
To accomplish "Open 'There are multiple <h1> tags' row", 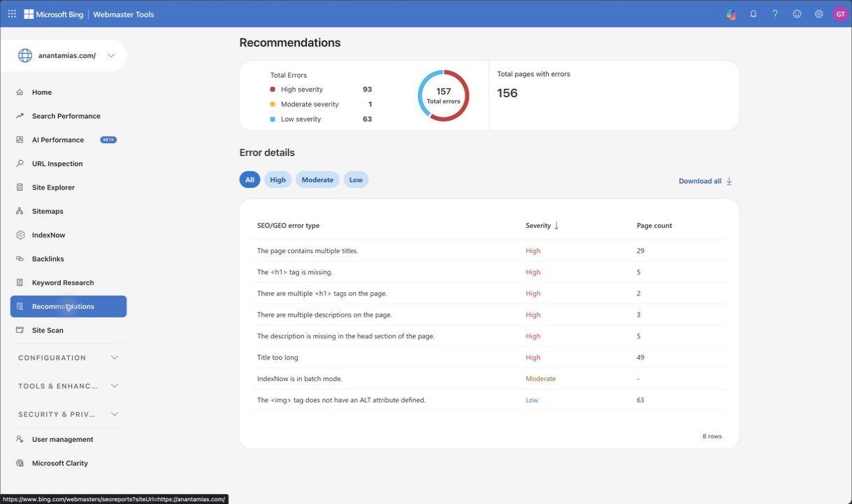I will coord(489,294).
